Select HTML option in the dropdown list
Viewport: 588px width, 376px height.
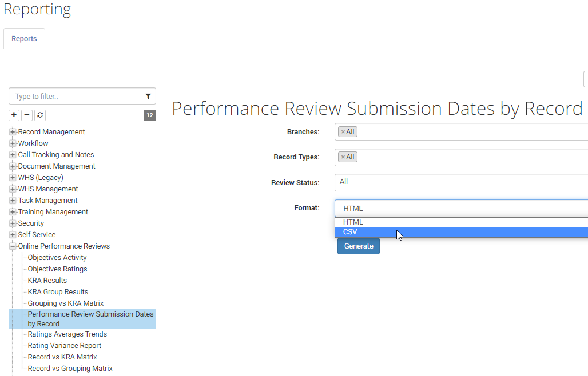[461, 222]
